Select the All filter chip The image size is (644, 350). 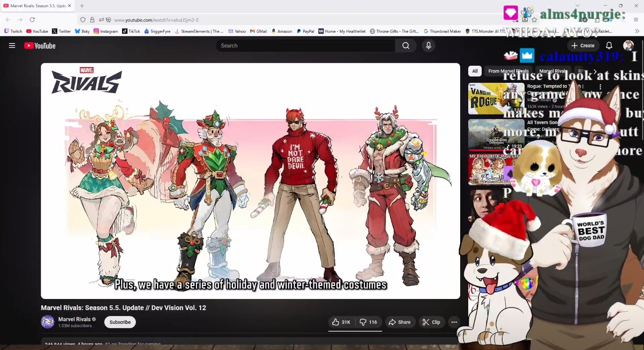click(x=475, y=71)
